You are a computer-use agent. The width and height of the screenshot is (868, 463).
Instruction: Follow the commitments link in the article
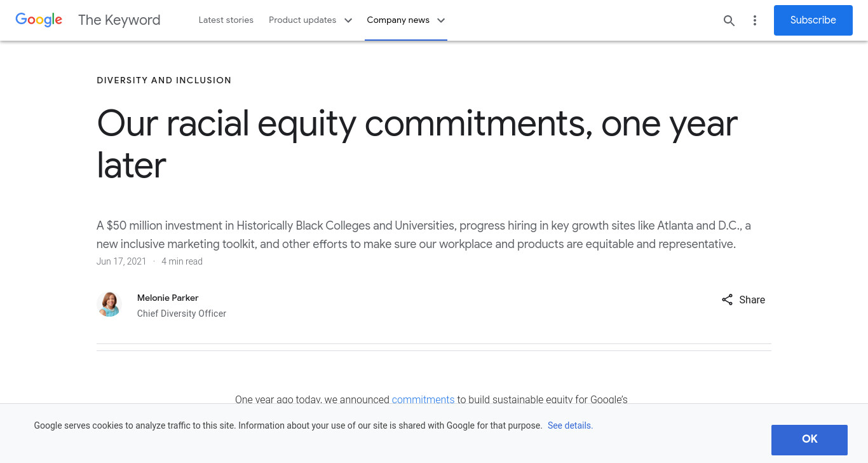tap(423, 399)
